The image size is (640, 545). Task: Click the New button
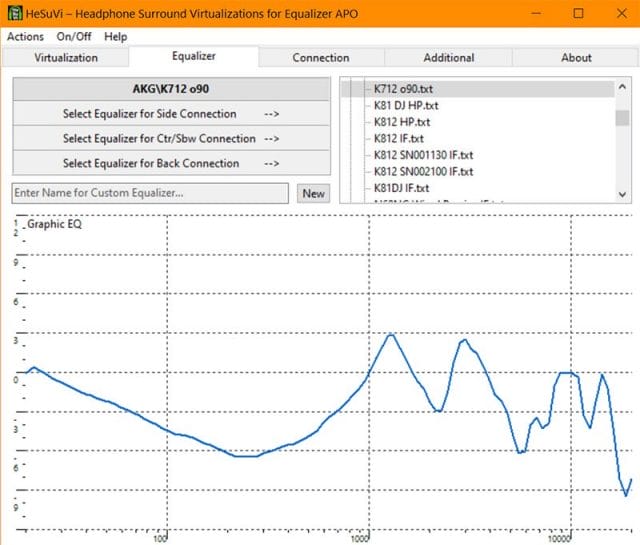[313, 193]
